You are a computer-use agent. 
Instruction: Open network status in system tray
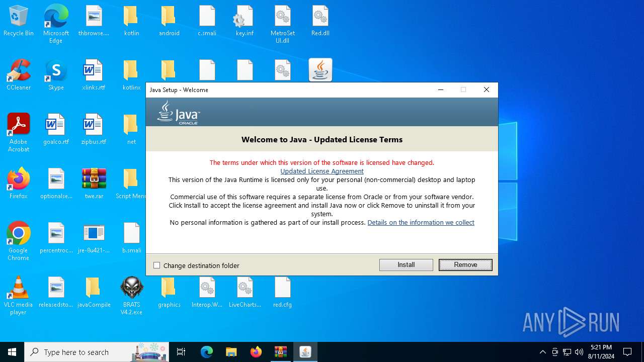[x=567, y=352]
